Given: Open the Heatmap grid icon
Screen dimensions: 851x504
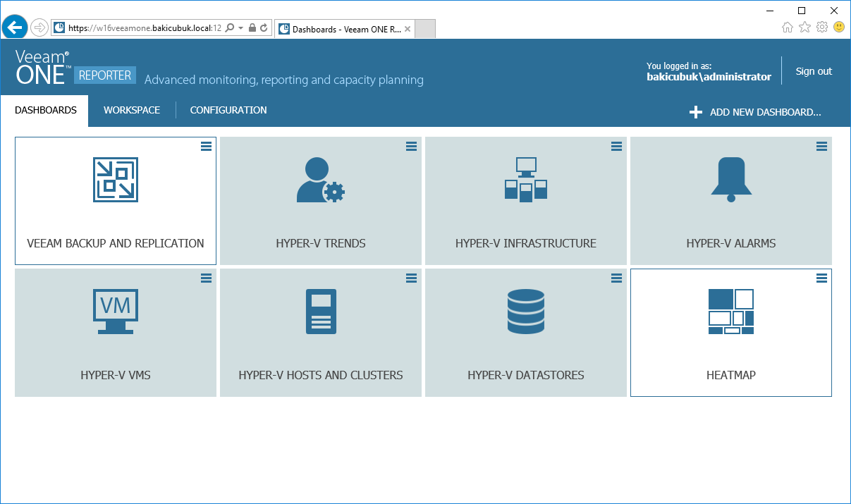Looking at the screenshot, I should point(731,312).
